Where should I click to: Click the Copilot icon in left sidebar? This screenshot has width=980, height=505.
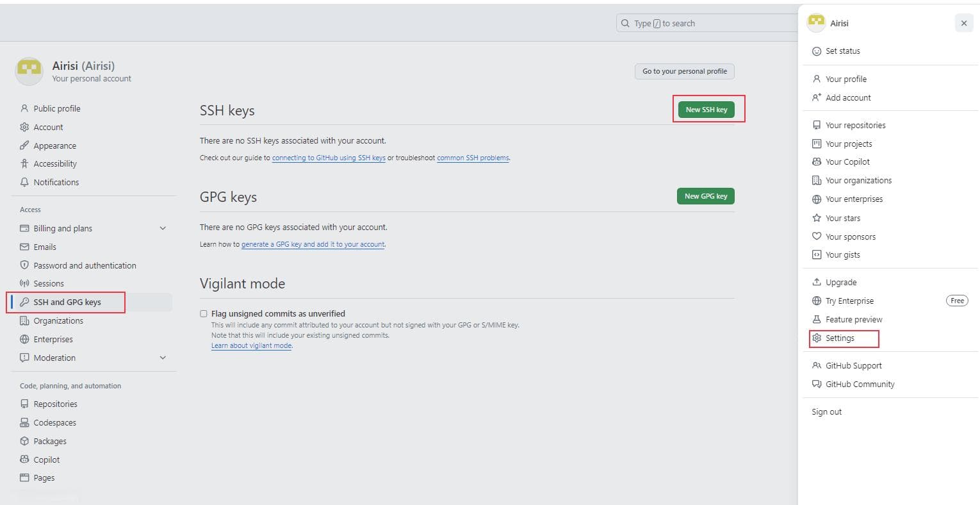[x=24, y=459]
